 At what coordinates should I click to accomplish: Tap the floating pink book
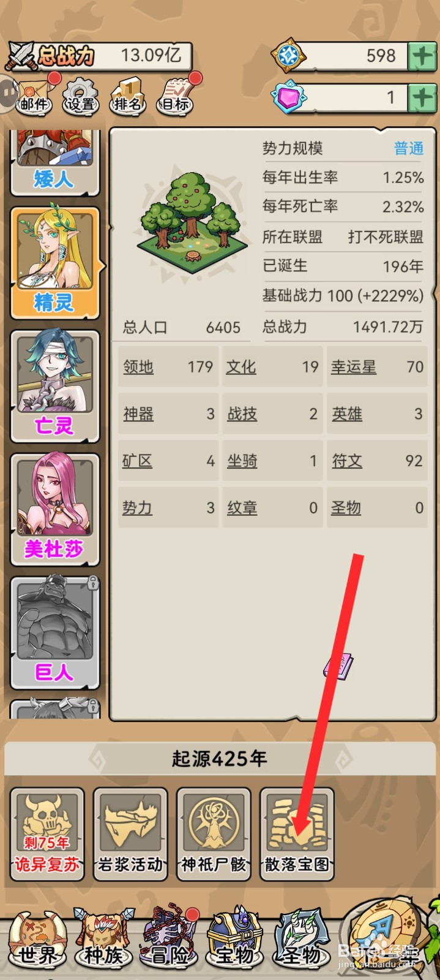coord(338,666)
